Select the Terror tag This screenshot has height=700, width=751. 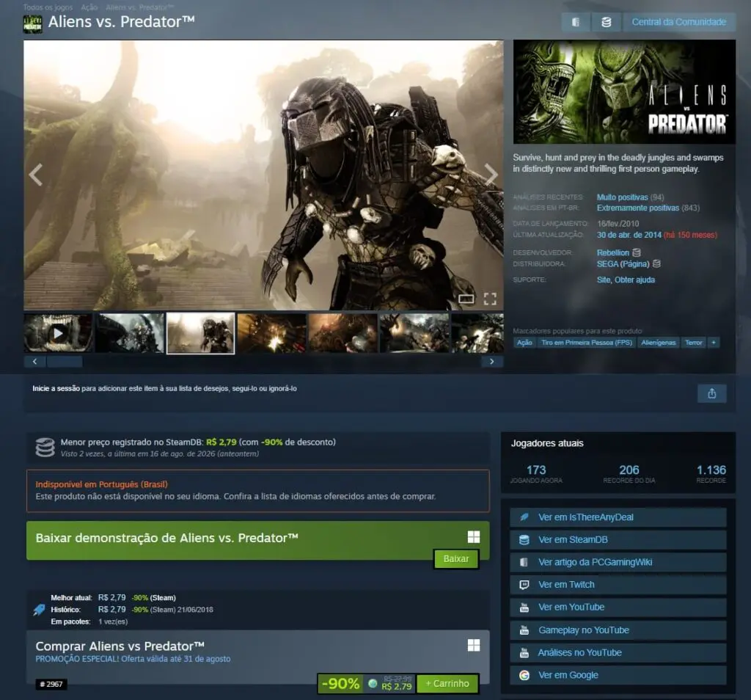(693, 343)
